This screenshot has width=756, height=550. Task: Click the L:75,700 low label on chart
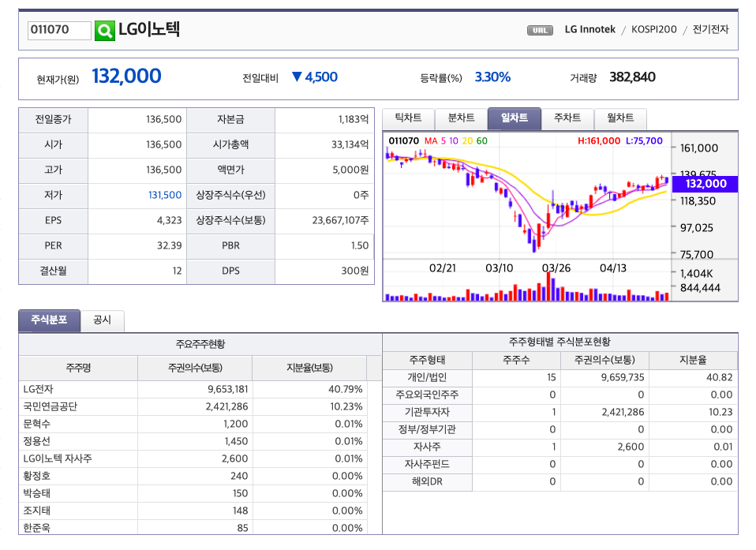(x=644, y=140)
